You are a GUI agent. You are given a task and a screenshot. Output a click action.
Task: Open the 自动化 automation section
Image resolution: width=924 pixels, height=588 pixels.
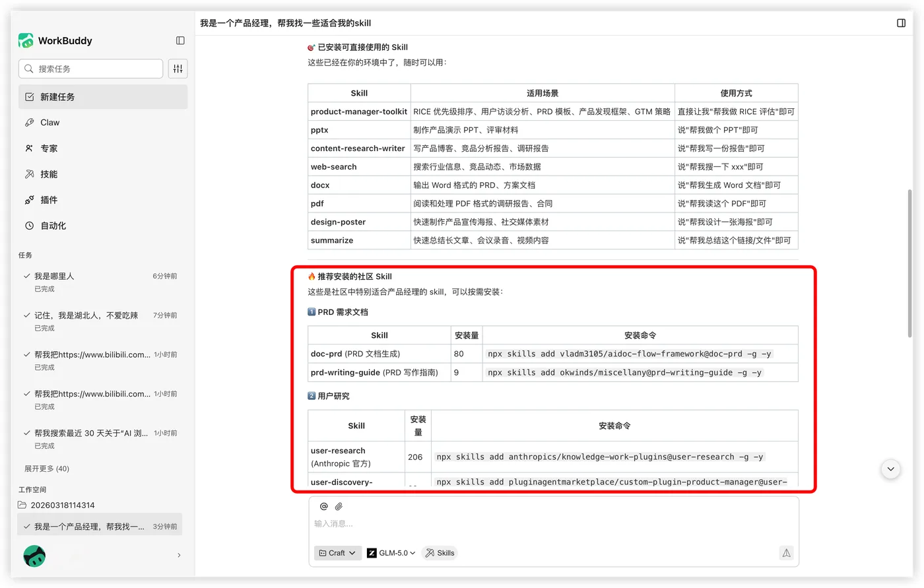[103, 226]
